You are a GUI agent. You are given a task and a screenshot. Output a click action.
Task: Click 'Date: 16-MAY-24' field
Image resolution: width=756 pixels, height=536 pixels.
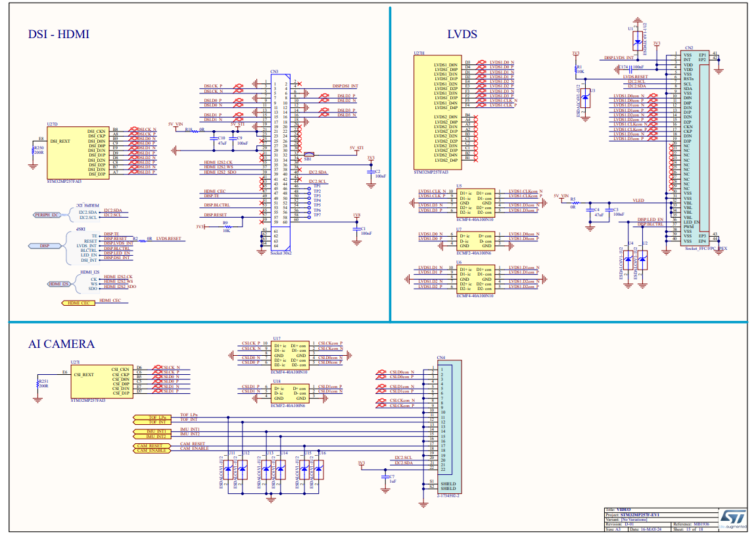646,529
